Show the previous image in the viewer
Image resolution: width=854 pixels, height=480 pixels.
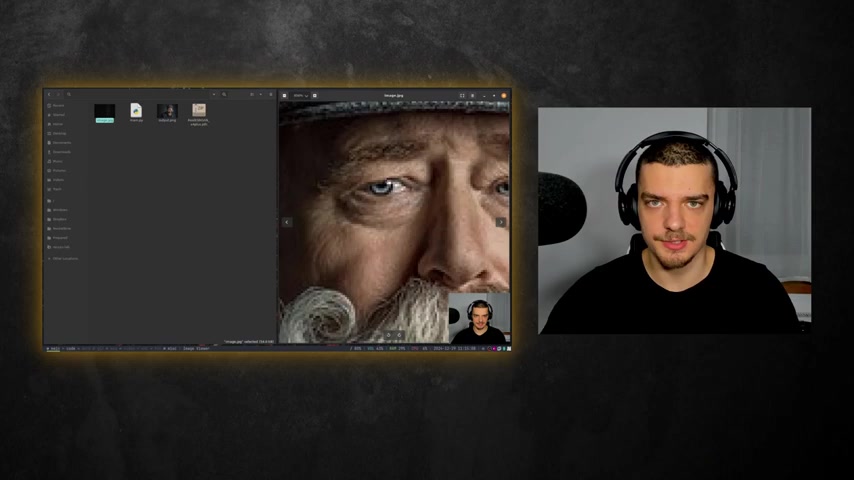pos(287,222)
